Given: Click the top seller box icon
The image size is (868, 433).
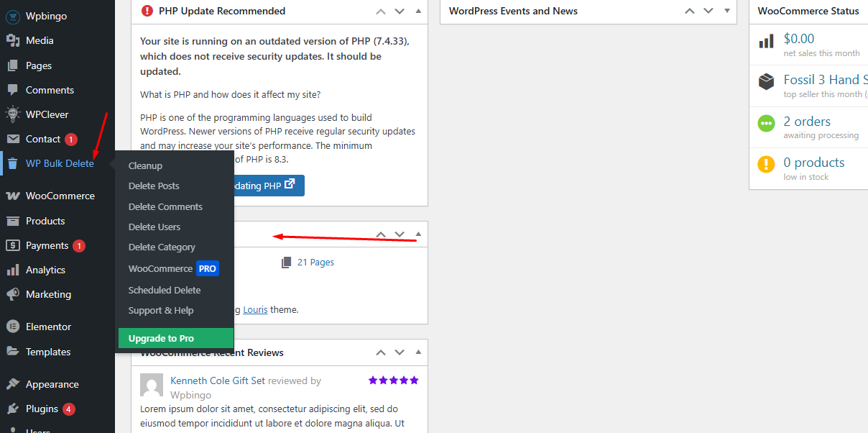Looking at the screenshot, I should tap(766, 81).
